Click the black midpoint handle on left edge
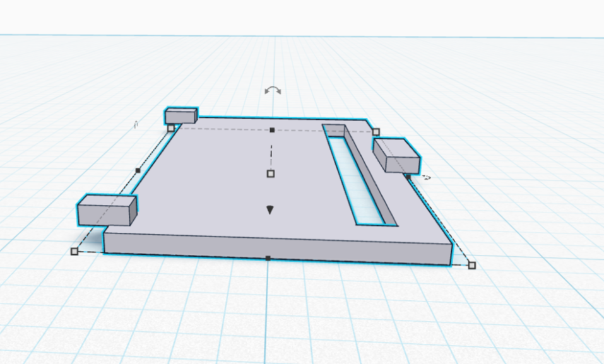Viewport: 604px width, 364px height. [138, 170]
